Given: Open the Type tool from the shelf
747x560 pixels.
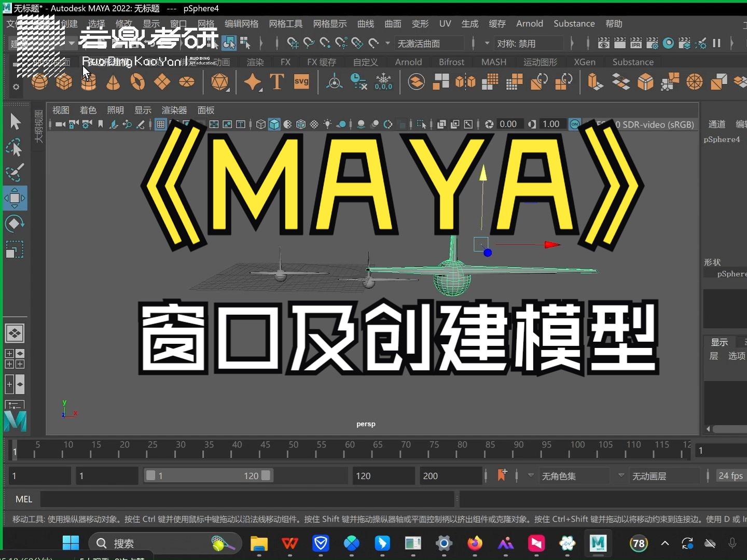Looking at the screenshot, I should [277, 82].
